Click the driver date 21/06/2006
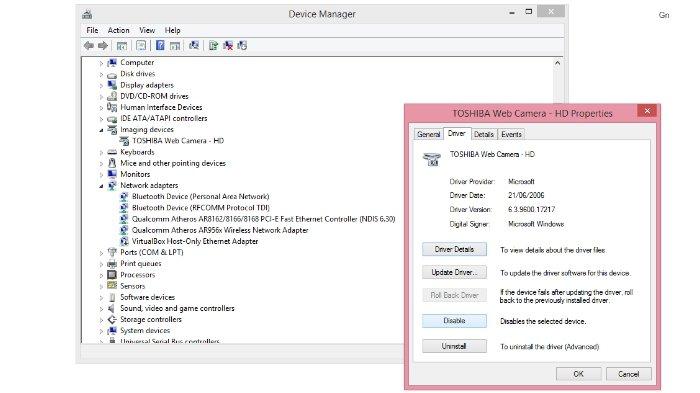This screenshot has width=700, height=393. tap(526, 195)
